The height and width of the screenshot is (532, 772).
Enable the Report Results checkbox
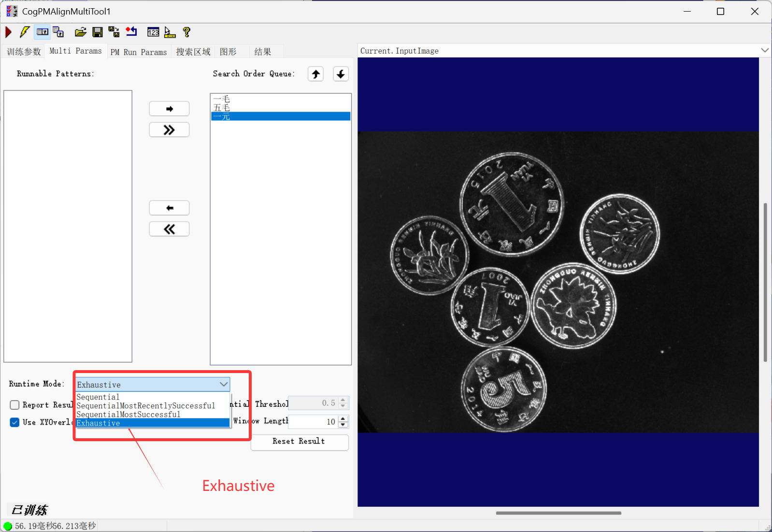click(14, 405)
